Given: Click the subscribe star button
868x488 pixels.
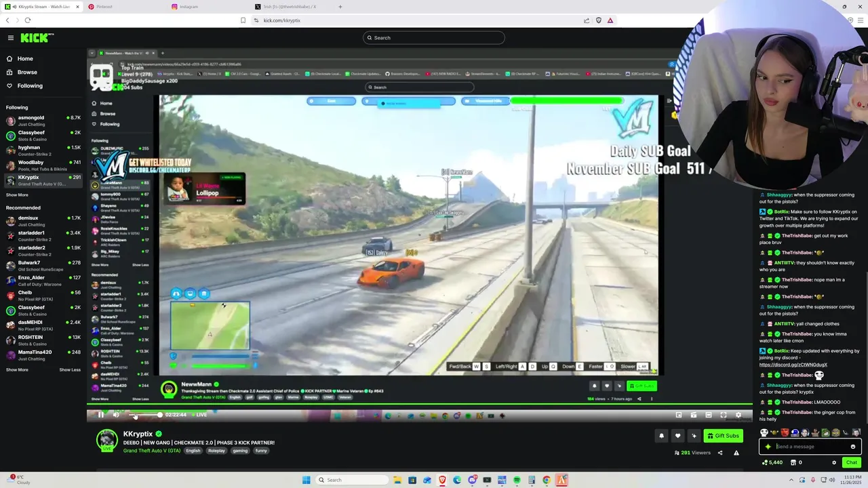Looking at the screenshot, I should (694, 436).
